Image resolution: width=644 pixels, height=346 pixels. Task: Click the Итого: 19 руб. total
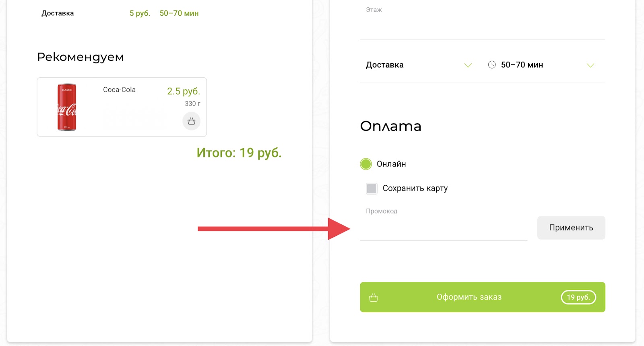click(239, 153)
